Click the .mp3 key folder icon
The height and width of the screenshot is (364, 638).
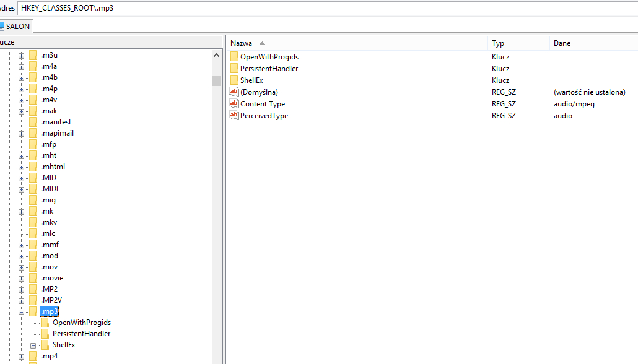33,311
